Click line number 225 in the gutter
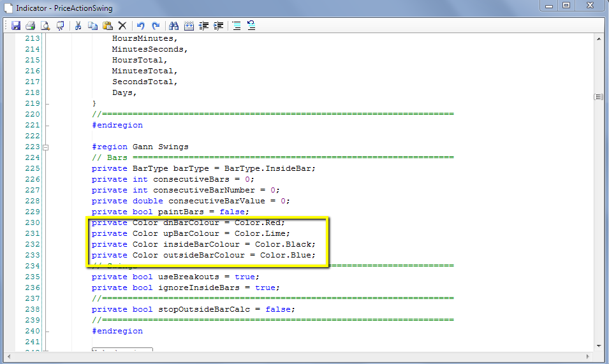Screen dimensions: 609x364 pos(33,168)
